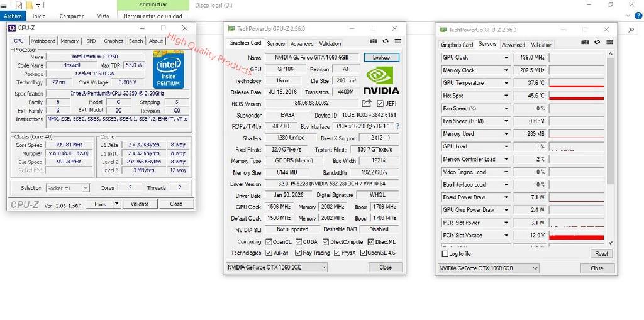Click the GPU Temperature sensor graph
The height and width of the screenshot is (320, 644).
click(576, 83)
